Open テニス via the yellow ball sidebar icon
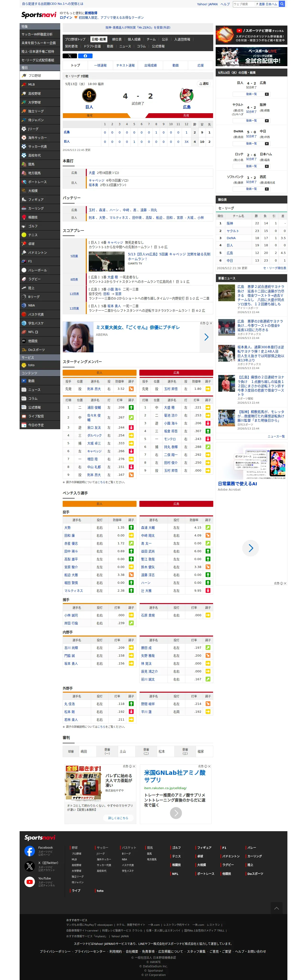This screenshot has width=307, height=980. (x=24, y=235)
